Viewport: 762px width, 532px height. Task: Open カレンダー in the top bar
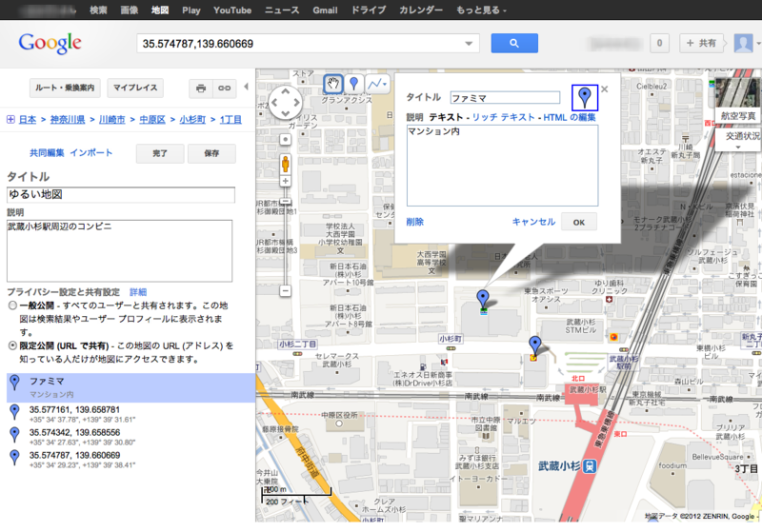421,10
